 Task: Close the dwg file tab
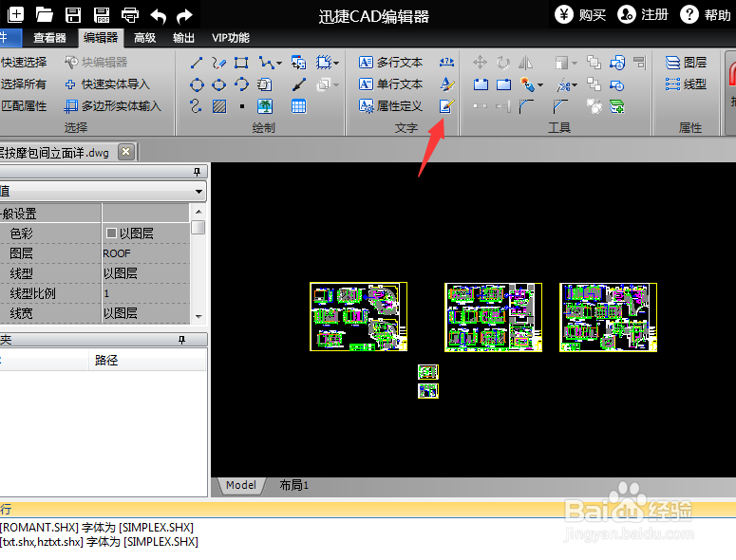[x=125, y=152]
